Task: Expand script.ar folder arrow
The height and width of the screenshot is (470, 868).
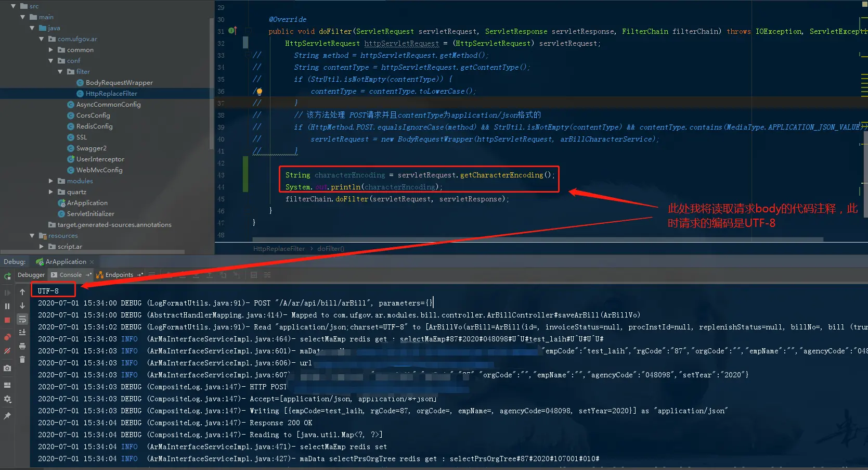Action: (x=42, y=247)
